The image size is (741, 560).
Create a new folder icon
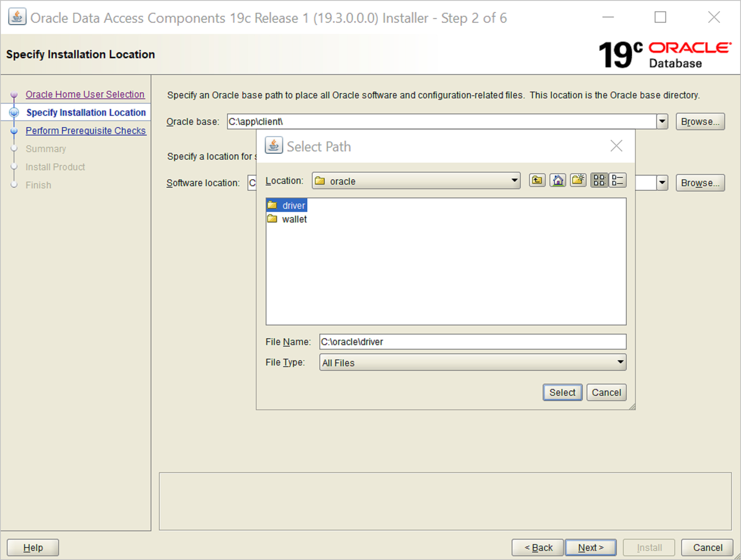[578, 180]
